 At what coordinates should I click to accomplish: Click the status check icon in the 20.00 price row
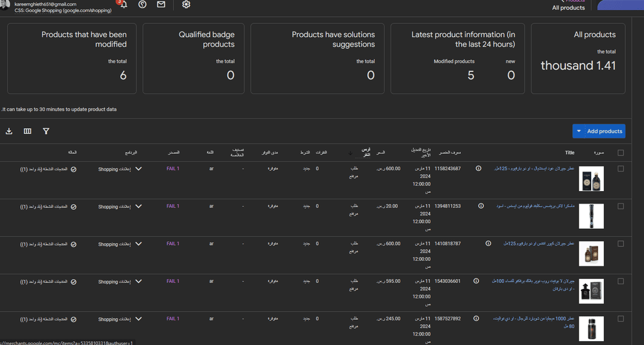click(x=74, y=207)
